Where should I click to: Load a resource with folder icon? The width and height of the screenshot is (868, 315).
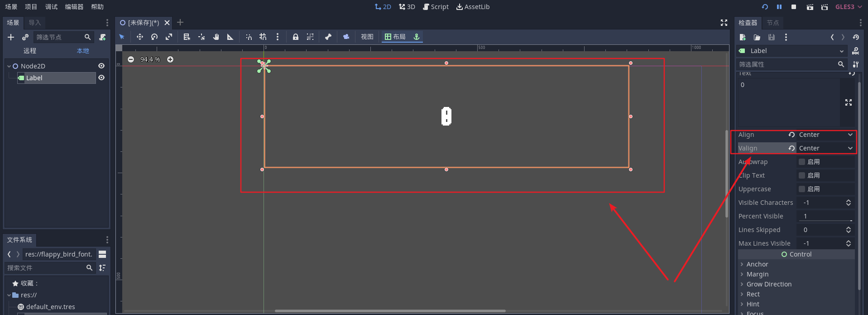click(x=757, y=37)
